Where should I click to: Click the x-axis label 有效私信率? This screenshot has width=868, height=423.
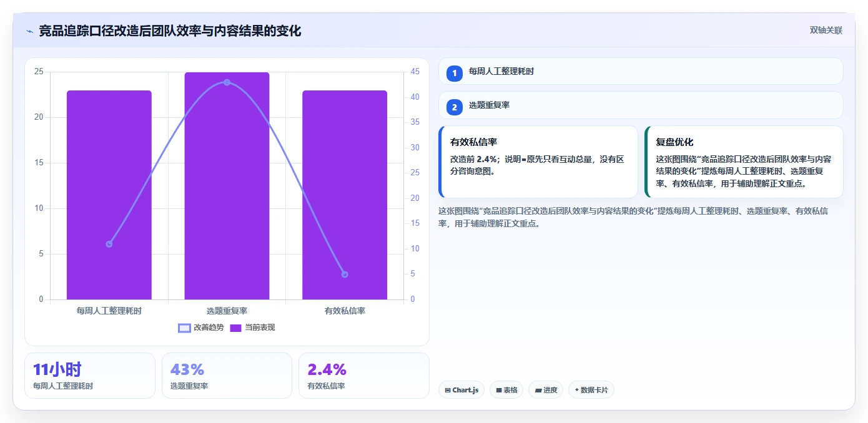tap(345, 311)
